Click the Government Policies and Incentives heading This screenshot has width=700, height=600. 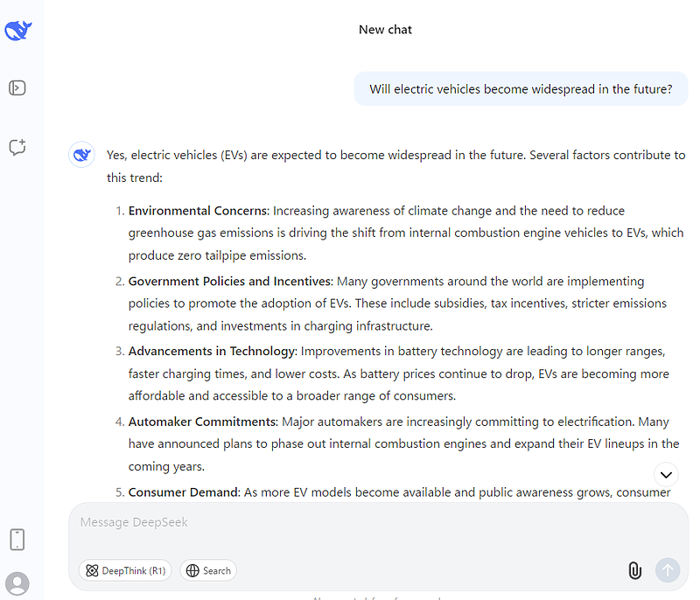[229, 282]
